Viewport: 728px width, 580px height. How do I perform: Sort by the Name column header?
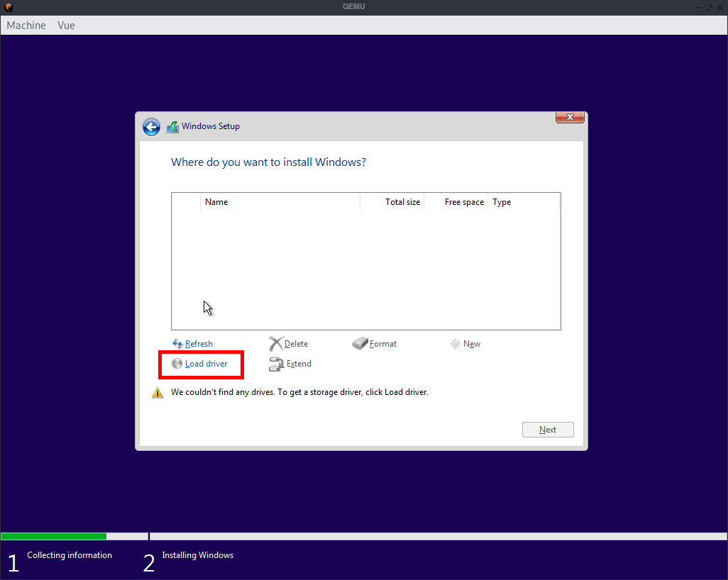[x=216, y=202]
